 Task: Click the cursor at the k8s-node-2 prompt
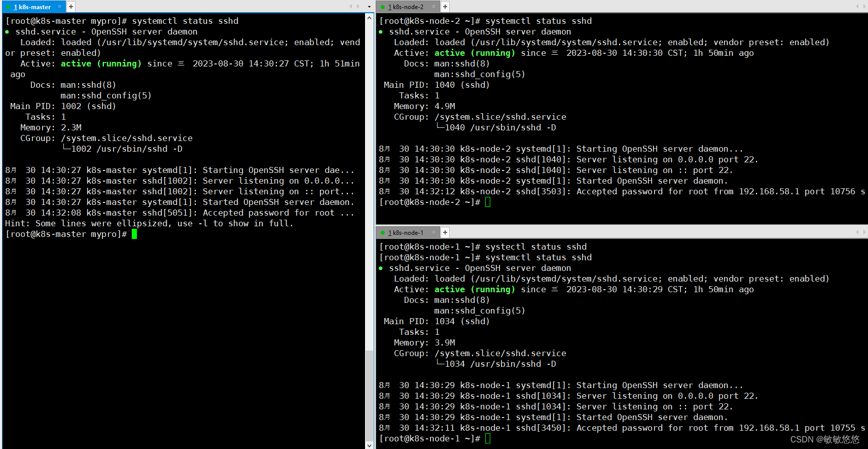[488, 202]
